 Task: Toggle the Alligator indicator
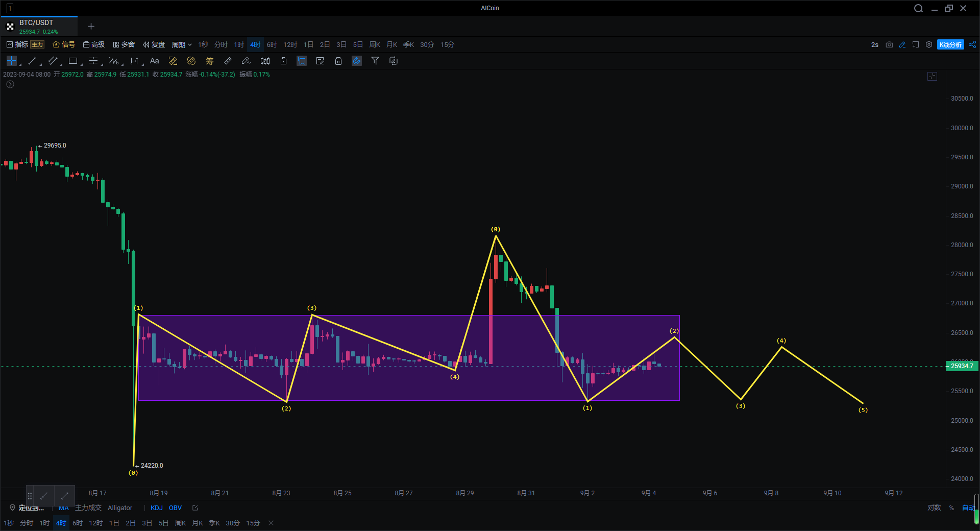120,508
